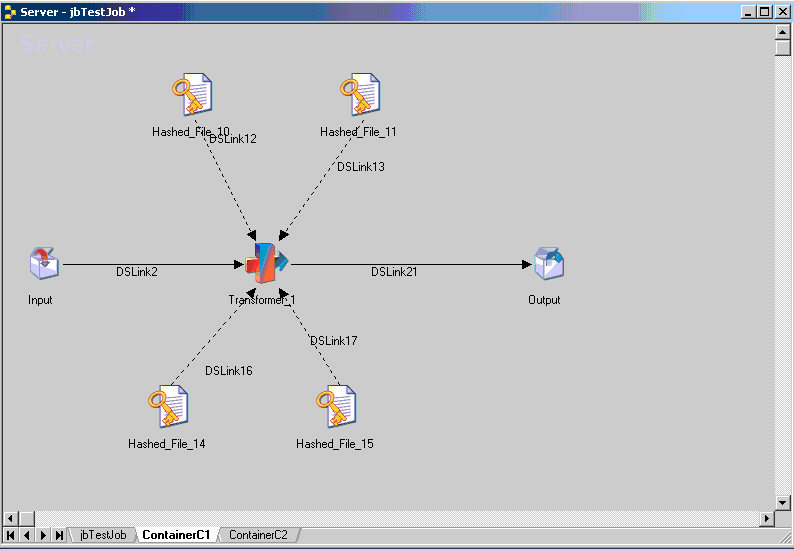Select the Output container stage icon
The width and height of the screenshot is (794, 551).
(x=548, y=264)
